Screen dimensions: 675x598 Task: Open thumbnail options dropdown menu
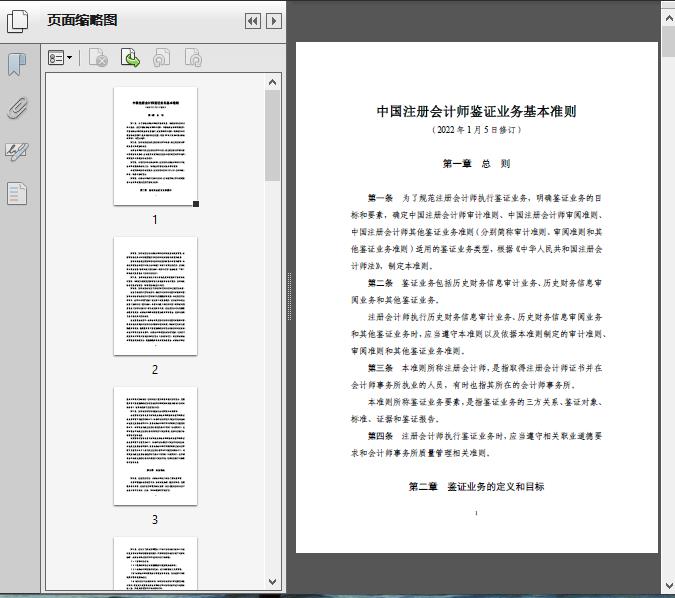click(x=60, y=58)
